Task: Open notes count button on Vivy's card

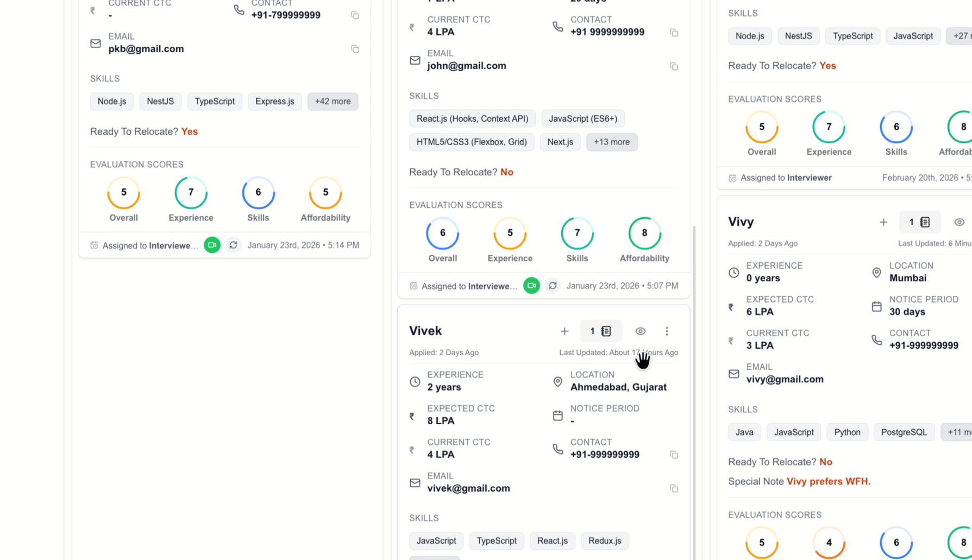Action: [919, 222]
